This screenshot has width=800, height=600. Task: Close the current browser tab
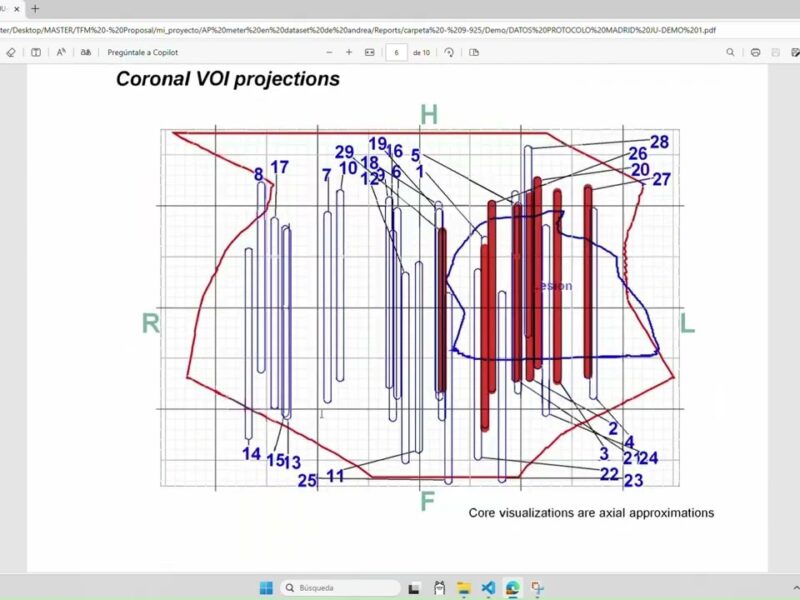click(17, 9)
